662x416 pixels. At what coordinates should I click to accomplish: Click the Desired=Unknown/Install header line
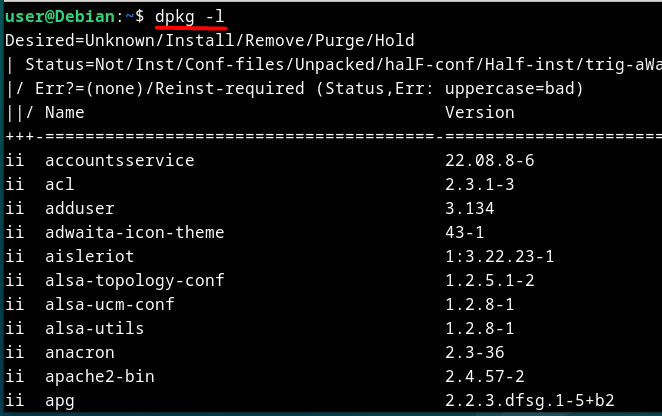210,41
